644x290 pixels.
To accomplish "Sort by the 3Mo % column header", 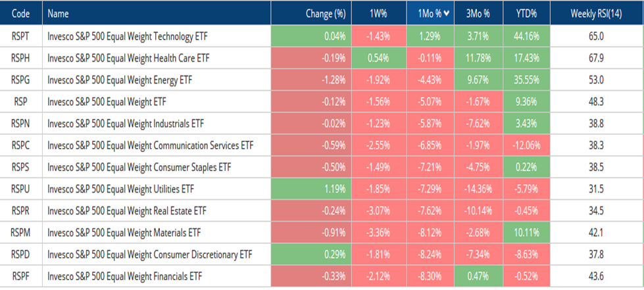I will 478,14.
